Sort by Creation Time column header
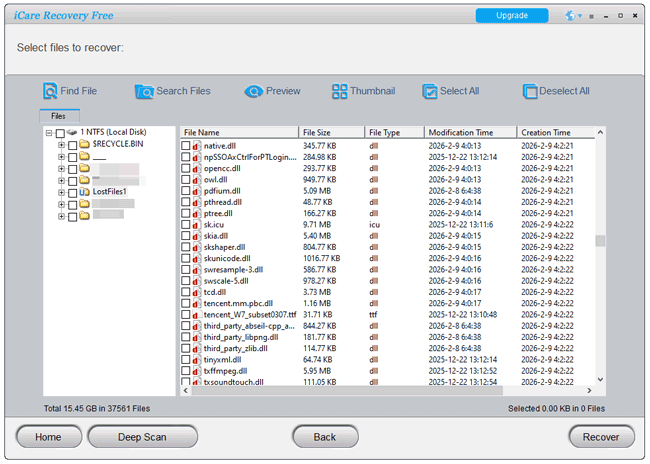Image resolution: width=650 pixels, height=464 pixels. pos(556,132)
